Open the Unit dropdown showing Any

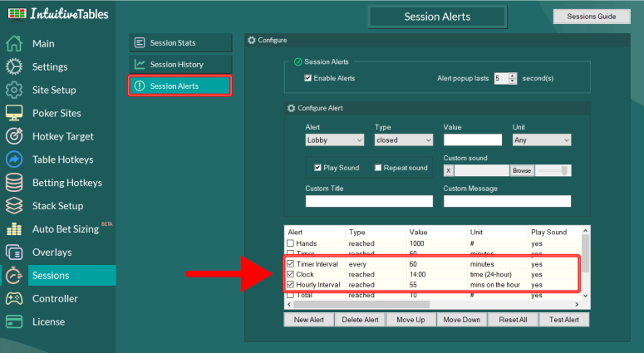[542, 140]
